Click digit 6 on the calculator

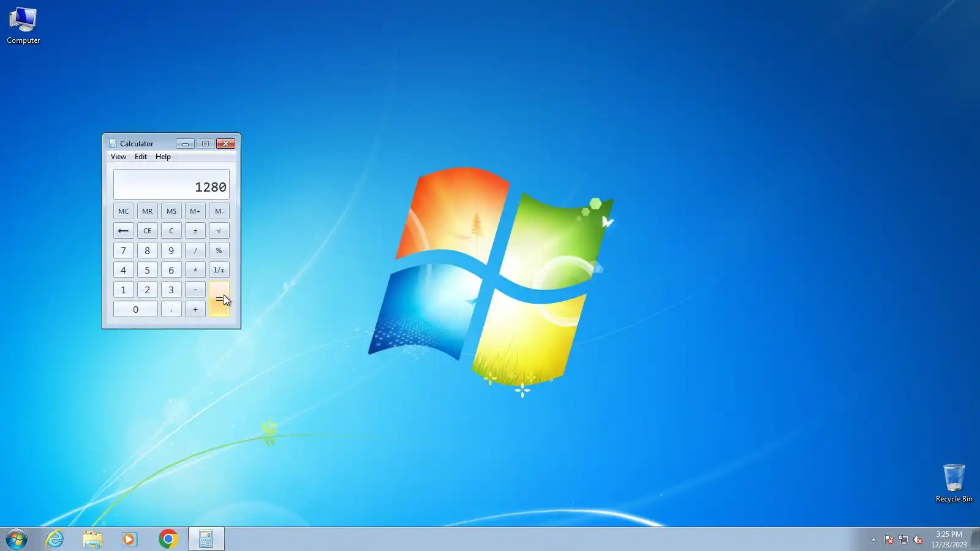point(171,270)
